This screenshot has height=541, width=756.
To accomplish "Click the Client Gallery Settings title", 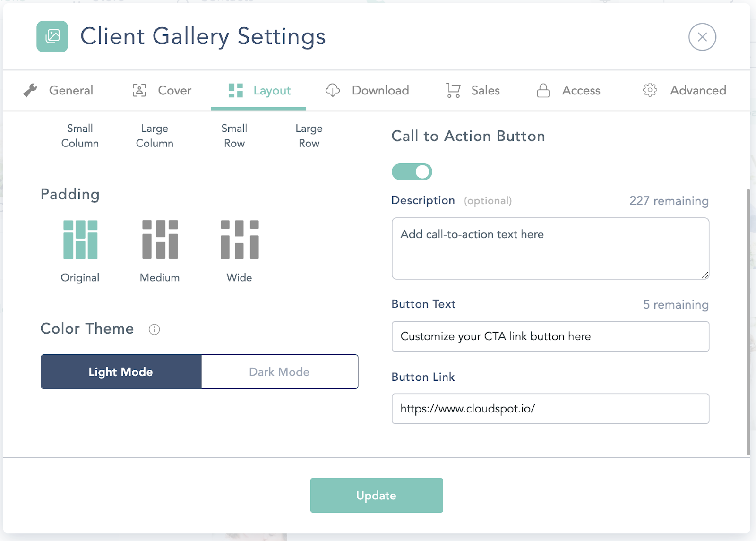I will (x=203, y=36).
